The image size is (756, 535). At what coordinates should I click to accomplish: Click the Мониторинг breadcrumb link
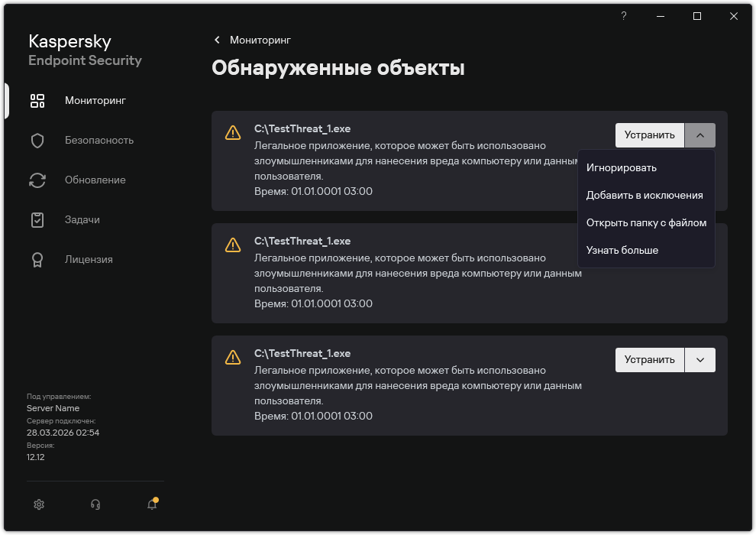point(260,40)
